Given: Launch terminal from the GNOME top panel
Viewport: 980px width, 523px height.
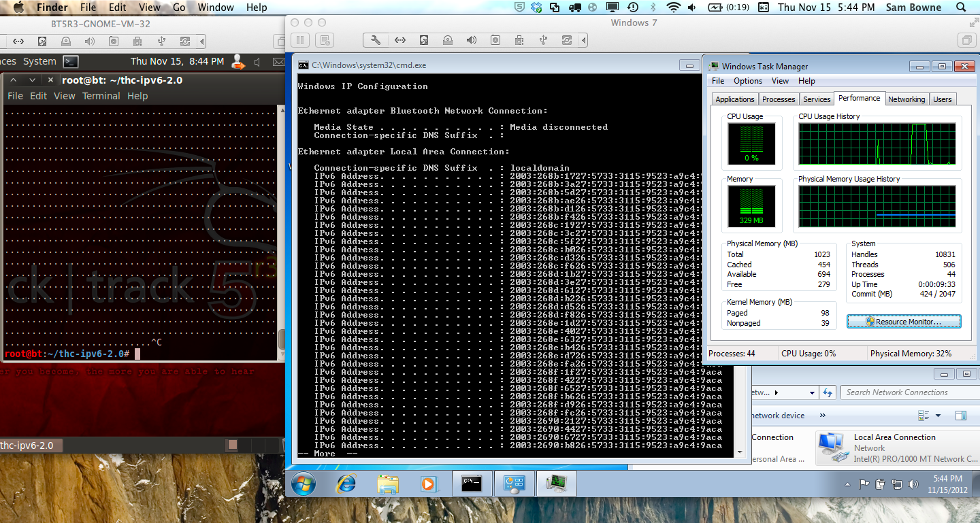Looking at the screenshot, I should [70, 62].
